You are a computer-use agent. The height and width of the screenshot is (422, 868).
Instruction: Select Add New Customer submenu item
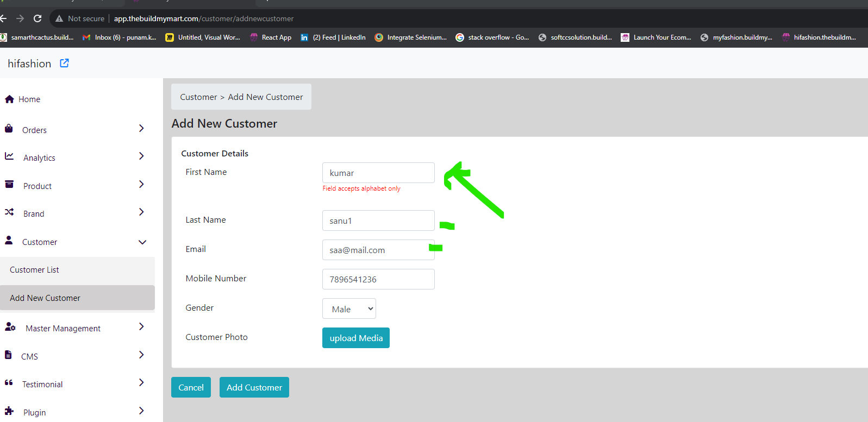[77, 298]
